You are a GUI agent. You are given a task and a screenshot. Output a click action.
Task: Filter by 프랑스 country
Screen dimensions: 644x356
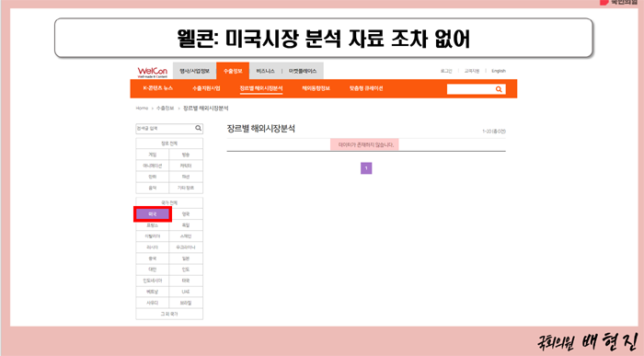(153, 225)
